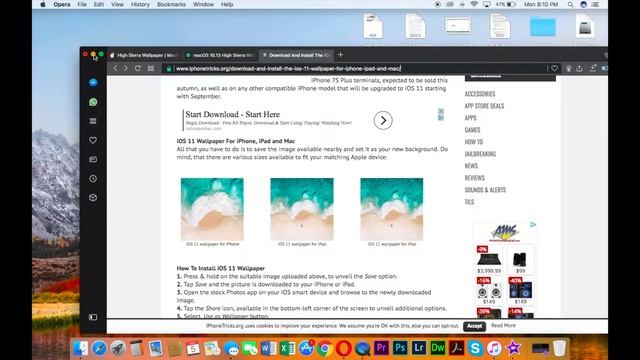Viewport: 640px width, 360px height.
Task: Open iOS 11 wallpaper for iPhone thumbnail
Action: 212,209
